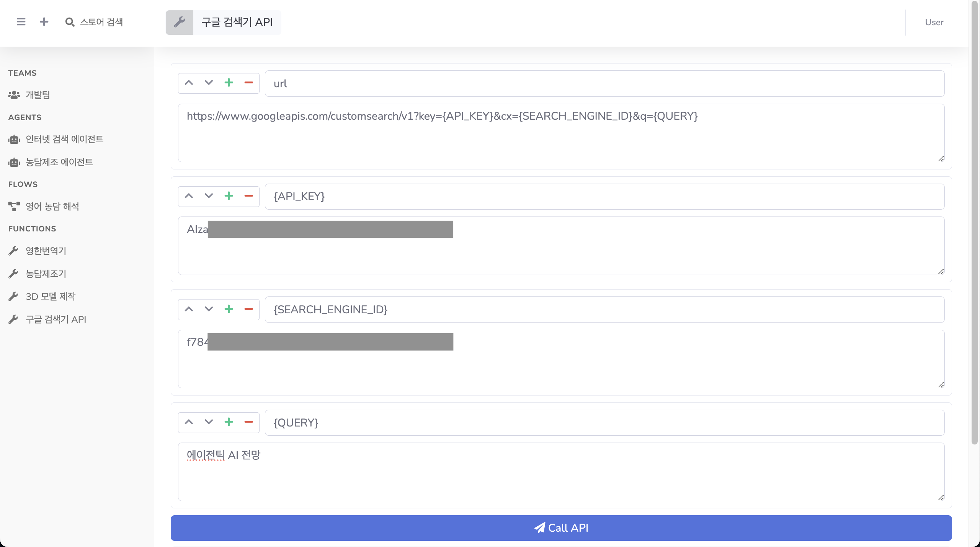Add a row after {QUERY}
The width and height of the screenshot is (980, 547).
(229, 422)
